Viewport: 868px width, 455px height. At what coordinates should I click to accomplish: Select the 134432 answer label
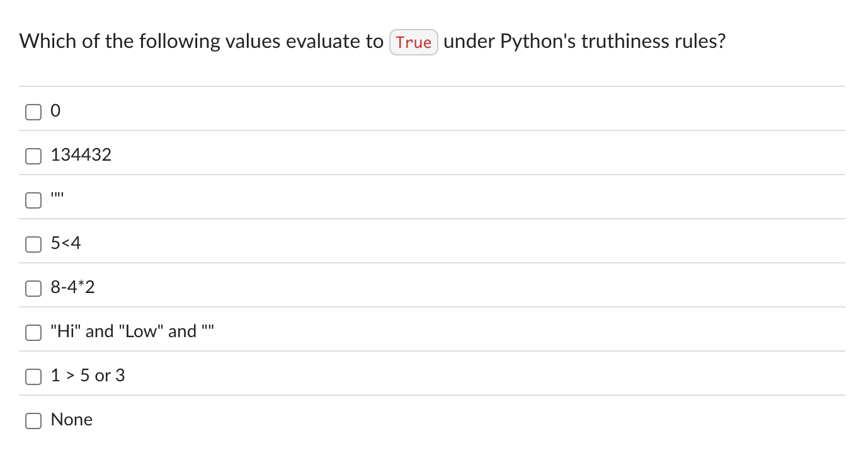[81, 154]
